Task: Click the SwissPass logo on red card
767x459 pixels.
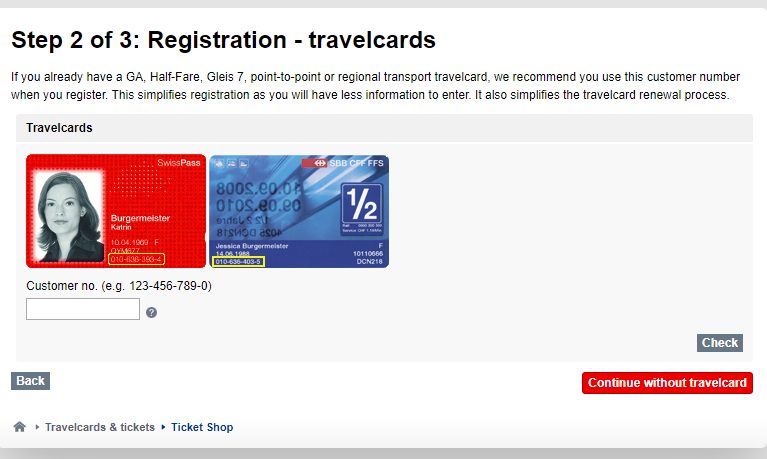Action: click(179, 163)
